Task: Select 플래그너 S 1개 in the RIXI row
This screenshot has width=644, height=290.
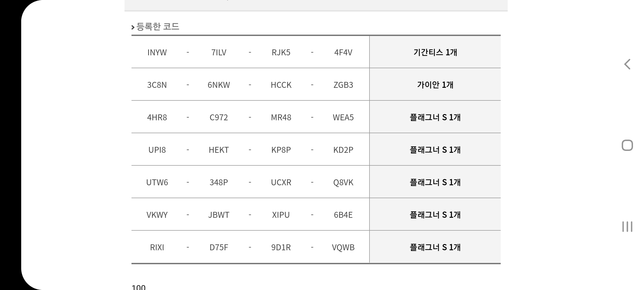Action: 435,247
